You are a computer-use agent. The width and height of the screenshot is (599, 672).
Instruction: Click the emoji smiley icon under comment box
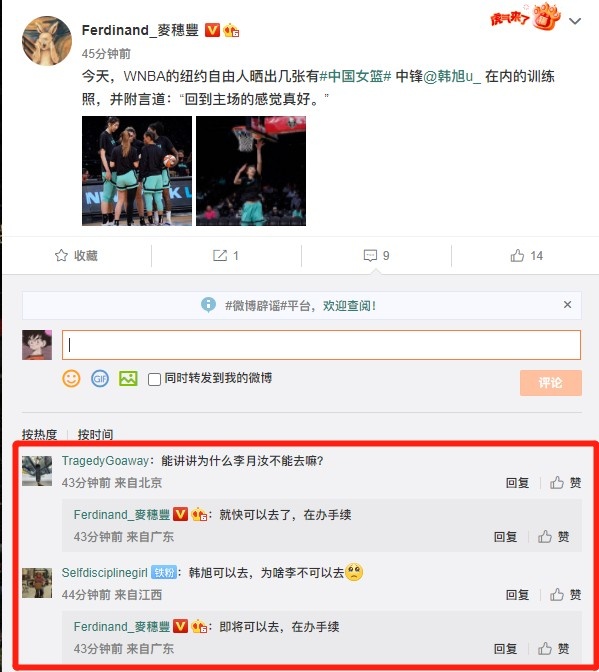pyautogui.click(x=71, y=378)
